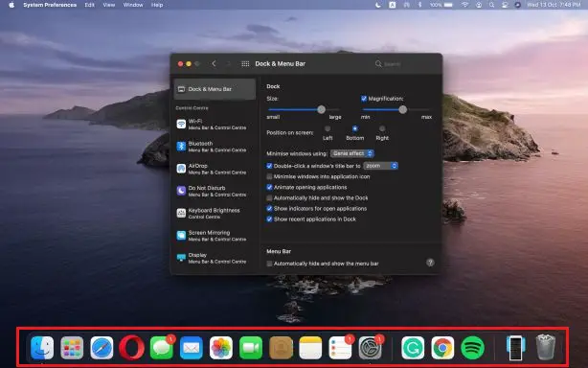Enable Automatically hide and show the Dock
The height and width of the screenshot is (368, 588).
point(269,197)
